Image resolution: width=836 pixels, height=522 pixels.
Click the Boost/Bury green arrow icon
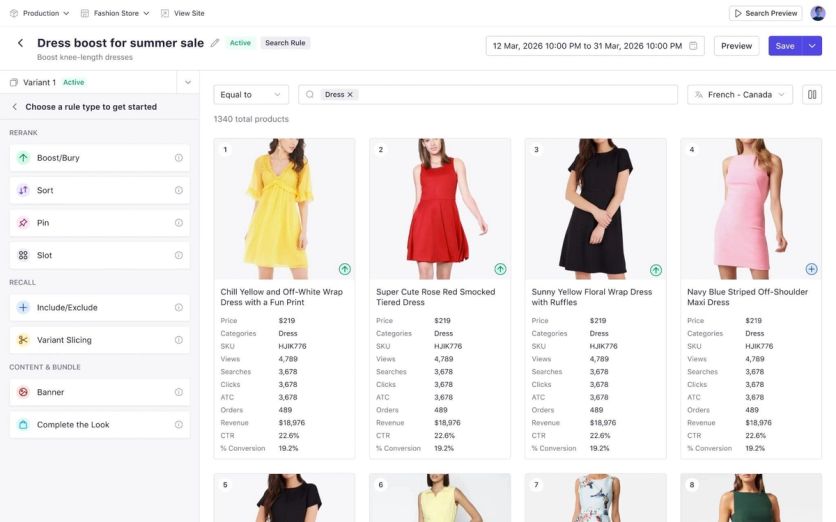(x=23, y=158)
